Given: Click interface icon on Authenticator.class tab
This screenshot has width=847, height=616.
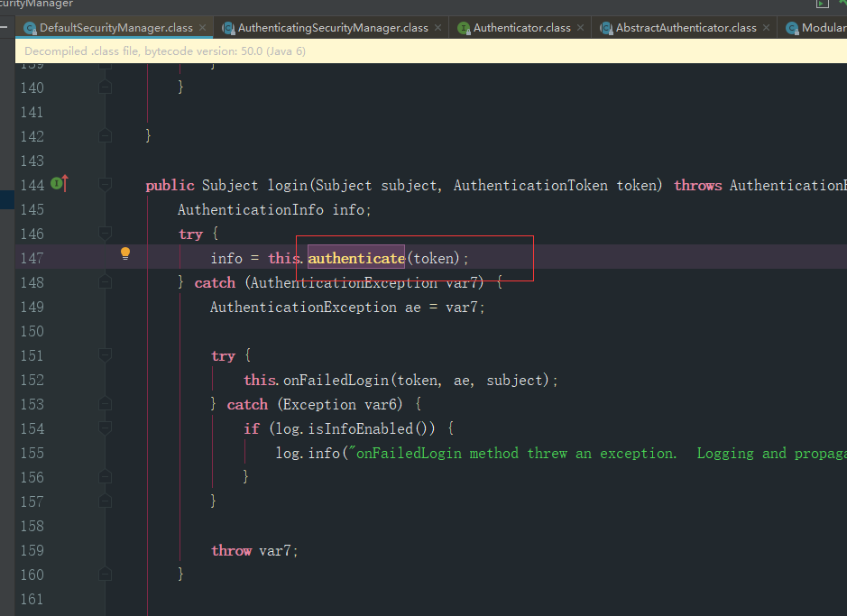Looking at the screenshot, I should 464,28.
